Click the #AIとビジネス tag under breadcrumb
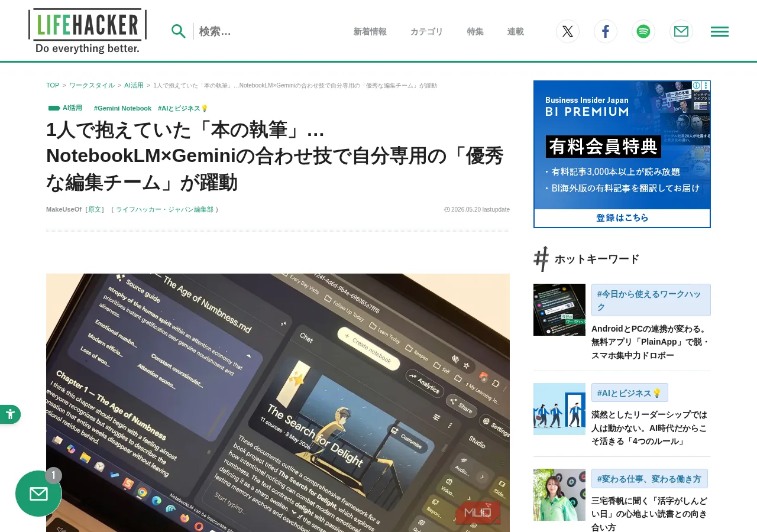The height and width of the screenshot is (532, 757). (x=183, y=108)
